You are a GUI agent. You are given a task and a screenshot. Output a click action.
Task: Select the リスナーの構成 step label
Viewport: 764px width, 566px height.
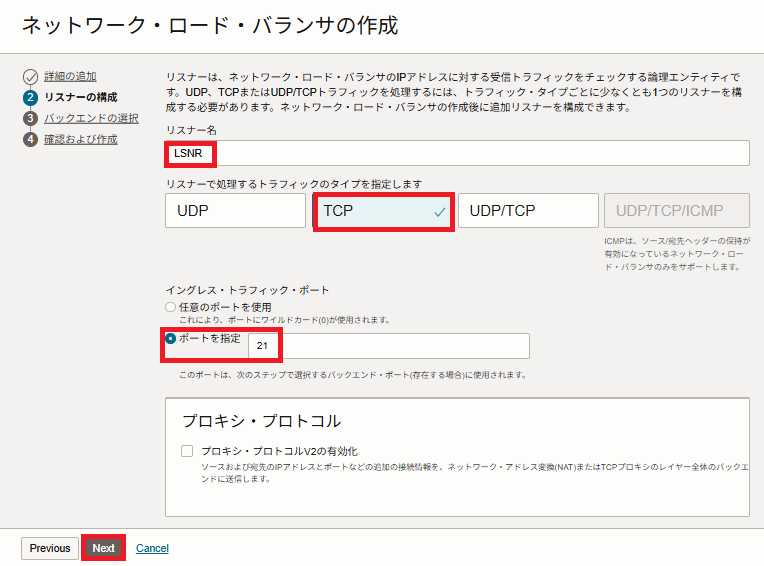pos(81,97)
